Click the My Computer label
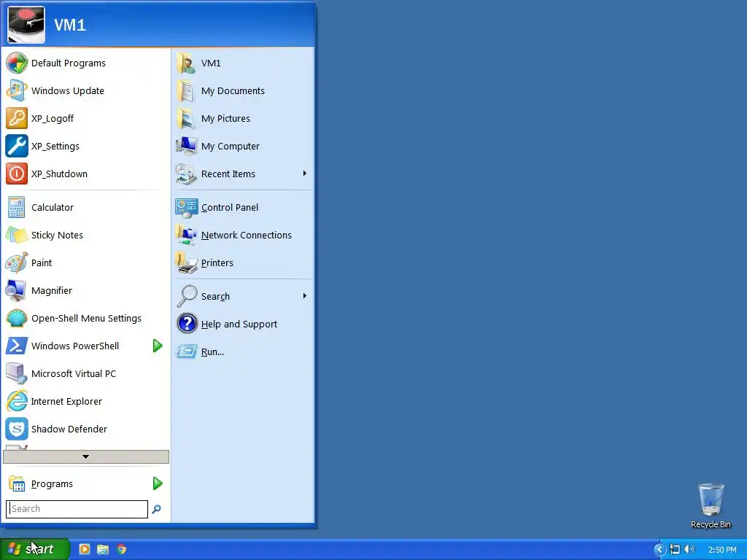 click(231, 146)
